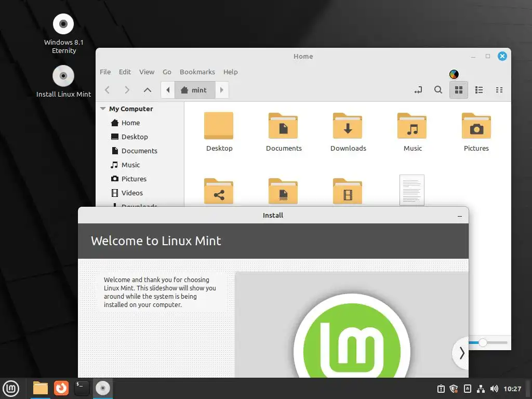Open the Bookmarks menu
532x399 pixels.
pyautogui.click(x=197, y=72)
